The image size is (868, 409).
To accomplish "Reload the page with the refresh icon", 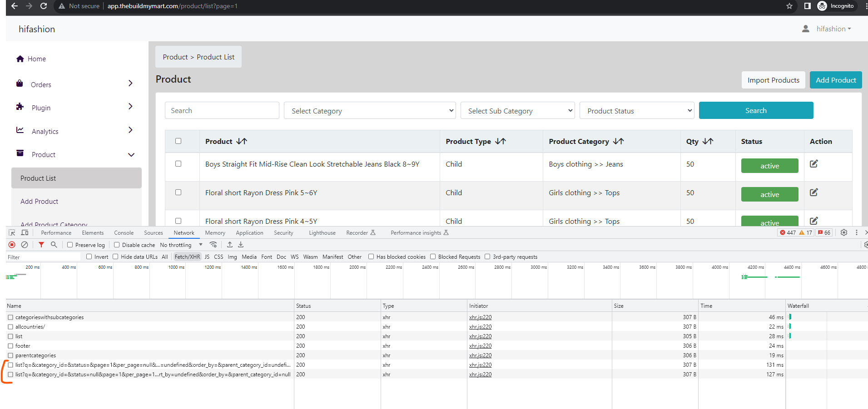I will point(44,6).
